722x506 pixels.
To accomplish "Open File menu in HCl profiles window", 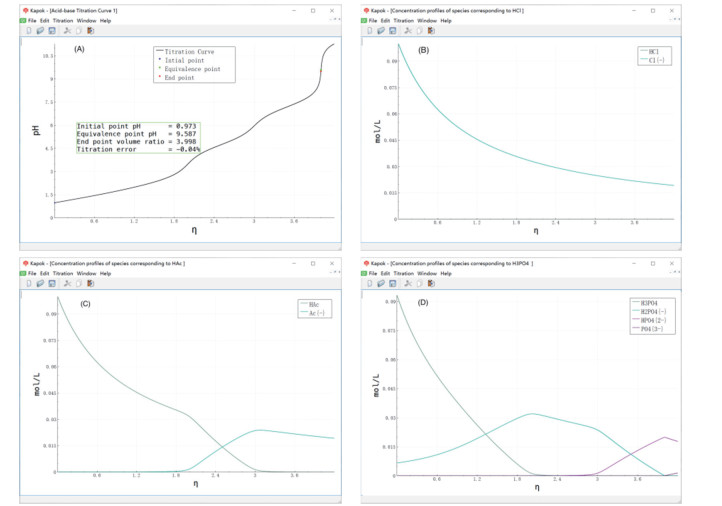I will pyautogui.click(x=373, y=21).
